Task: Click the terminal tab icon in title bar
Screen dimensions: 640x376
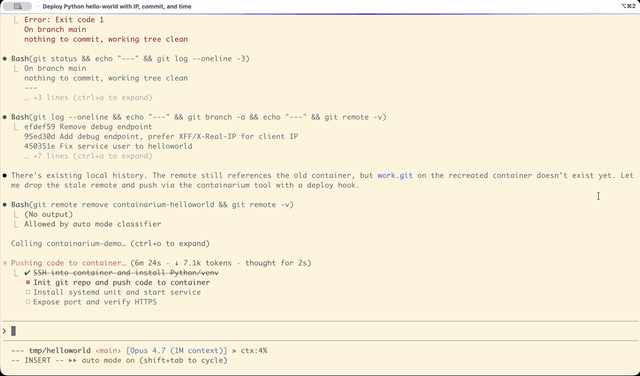Action: click(17, 6)
